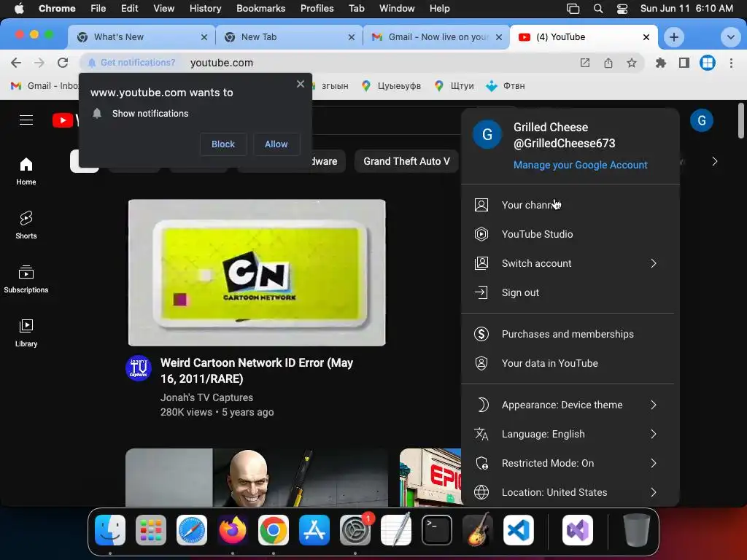Open Spotlight search in menu bar

(x=598, y=9)
